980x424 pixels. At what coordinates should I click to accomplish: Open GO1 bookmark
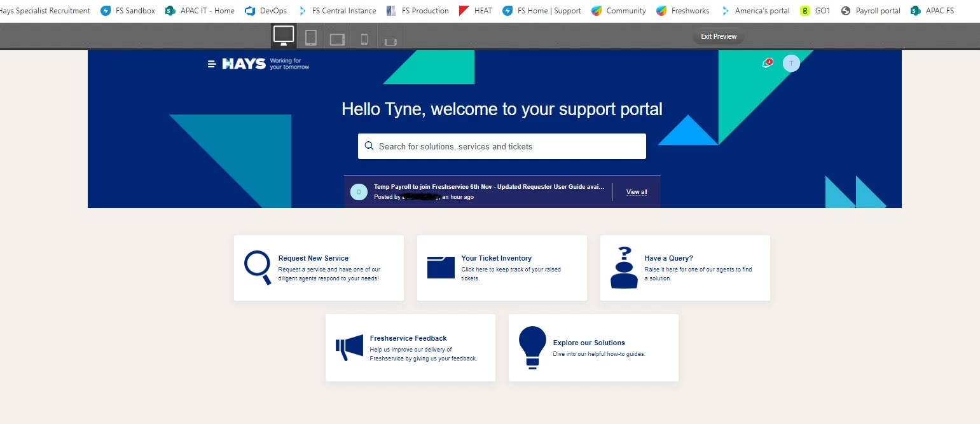[816, 10]
